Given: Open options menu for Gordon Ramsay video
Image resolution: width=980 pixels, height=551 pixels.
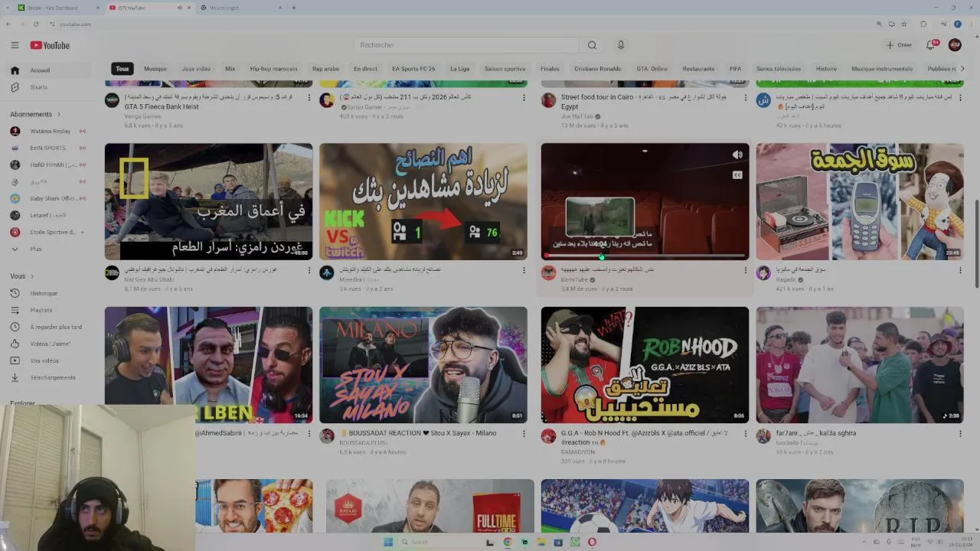Looking at the screenshot, I should coord(309,270).
